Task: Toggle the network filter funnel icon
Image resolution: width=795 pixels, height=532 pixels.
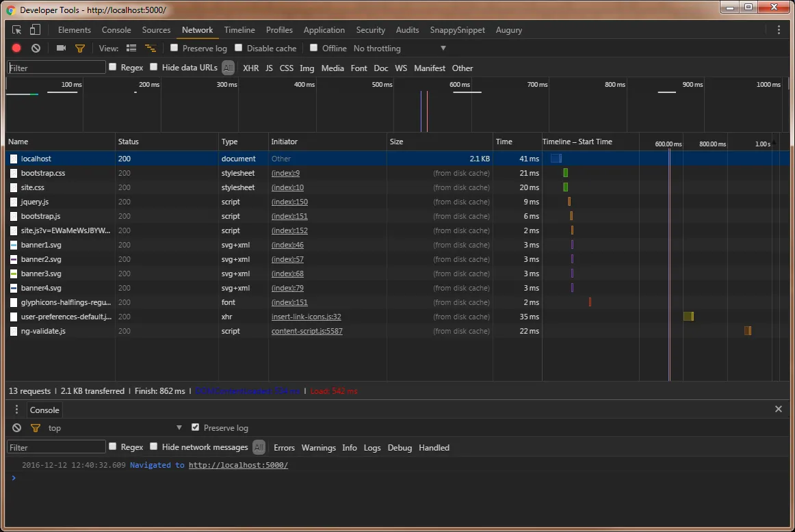Action: [x=80, y=49]
